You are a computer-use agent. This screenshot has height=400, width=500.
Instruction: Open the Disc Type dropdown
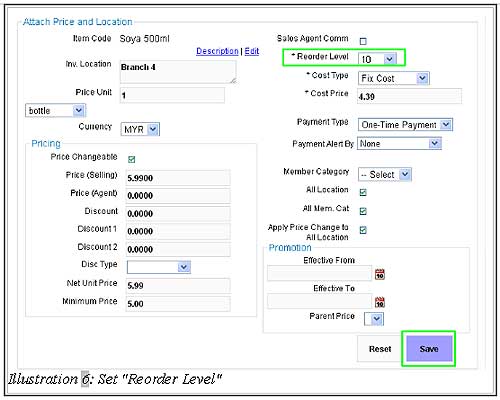[x=159, y=267]
